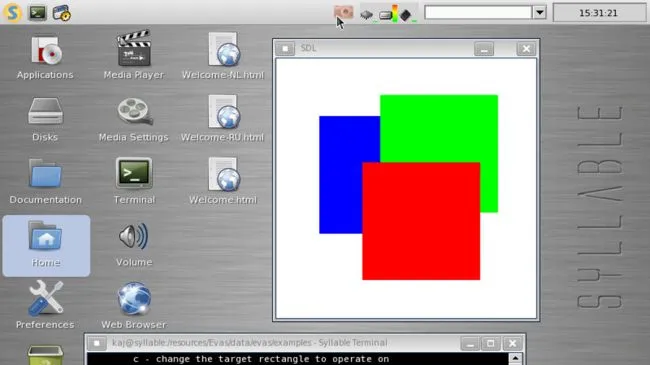Open Welcome.html file icon

click(223, 181)
